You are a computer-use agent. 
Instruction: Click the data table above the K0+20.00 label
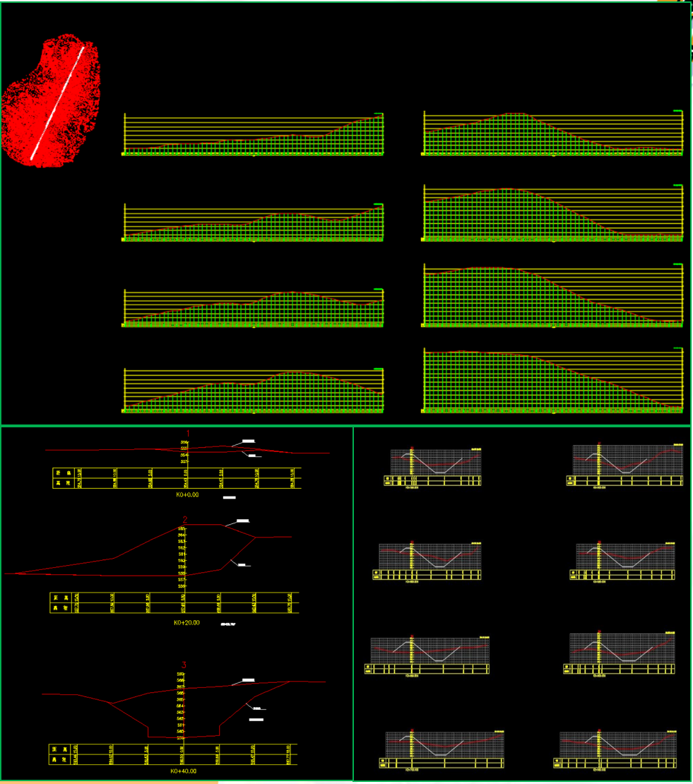(174, 602)
